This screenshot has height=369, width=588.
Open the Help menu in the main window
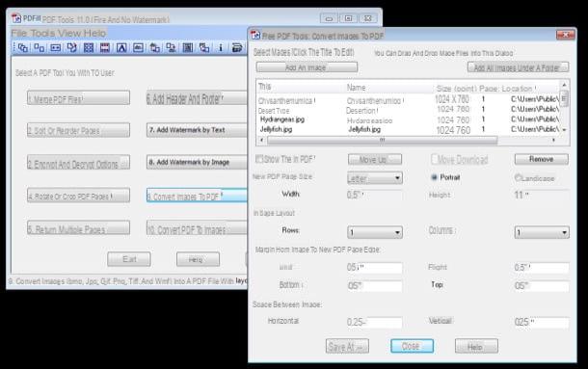(x=94, y=33)
